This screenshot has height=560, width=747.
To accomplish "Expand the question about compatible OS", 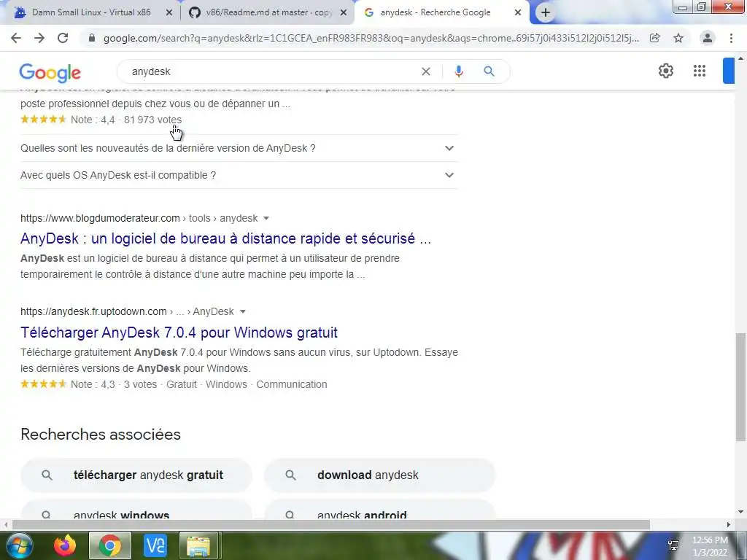I will pyautogui.click(x=239, y=175).
